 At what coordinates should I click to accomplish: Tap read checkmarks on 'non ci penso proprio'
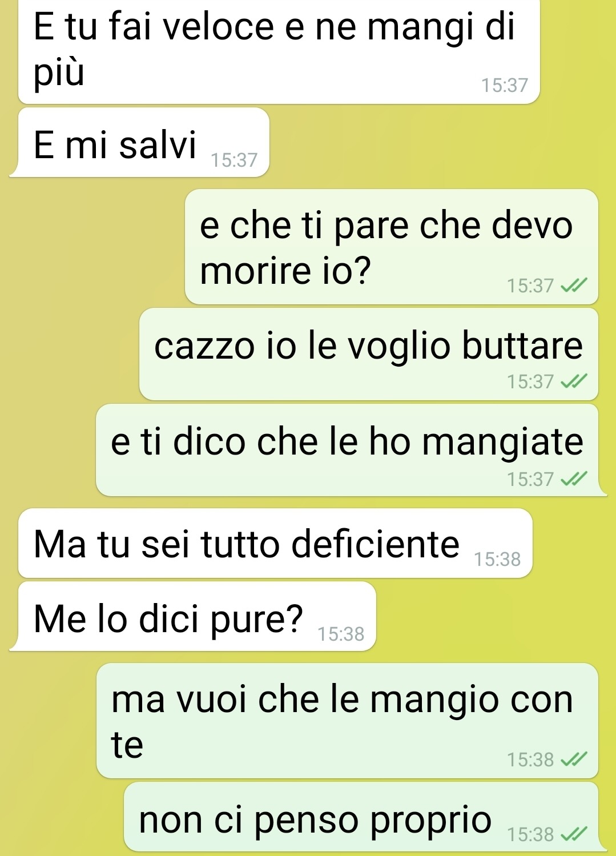[574, 834]
